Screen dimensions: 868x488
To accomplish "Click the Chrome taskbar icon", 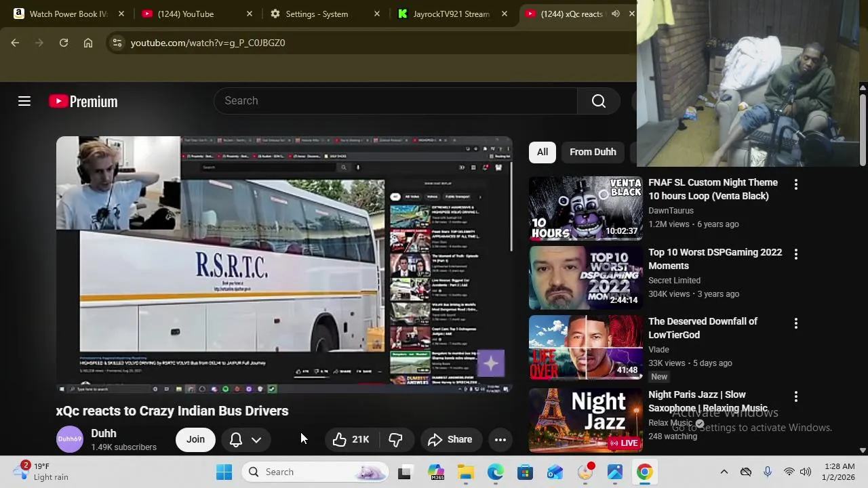I will coord(644,472).
